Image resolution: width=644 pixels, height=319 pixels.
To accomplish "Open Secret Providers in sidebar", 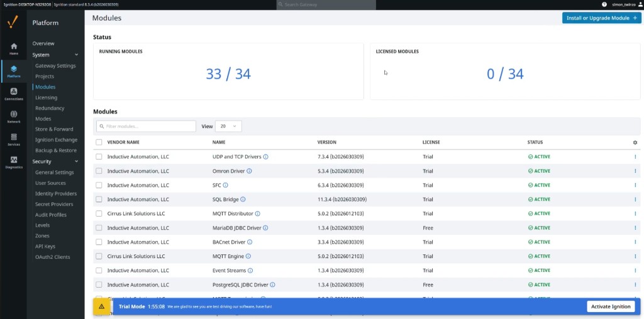I will pyautogui.click(x=54, y=204).
